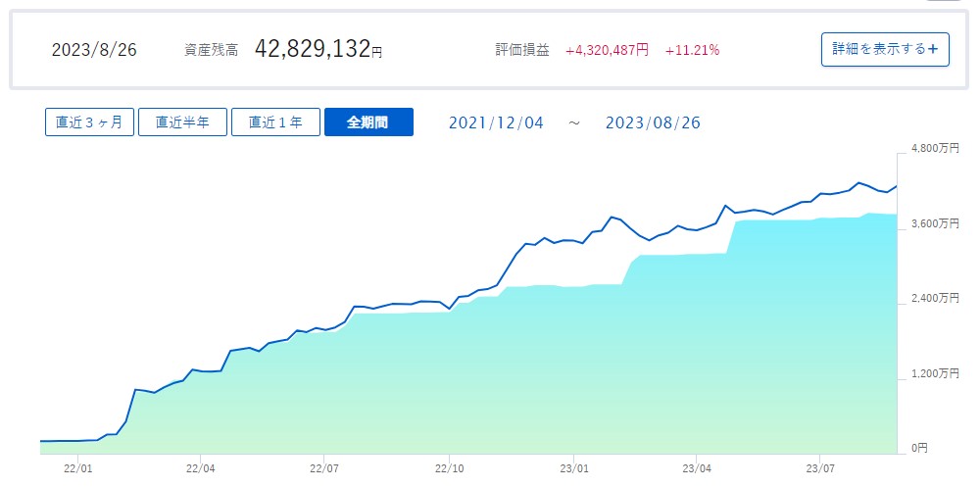Click the valuation gain +4,320,487円
The height and width of the screenshot is (487, 980).
coord(607,50)
